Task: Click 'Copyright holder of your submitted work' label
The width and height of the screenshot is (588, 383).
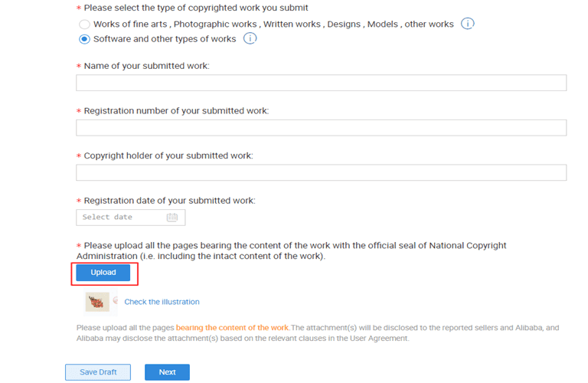Action: click(168, 155)
